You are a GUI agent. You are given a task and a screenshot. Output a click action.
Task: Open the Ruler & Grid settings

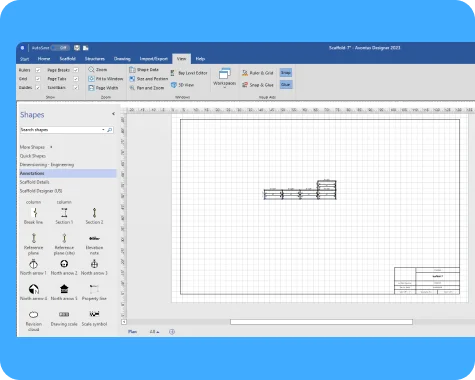pos(258,73)
